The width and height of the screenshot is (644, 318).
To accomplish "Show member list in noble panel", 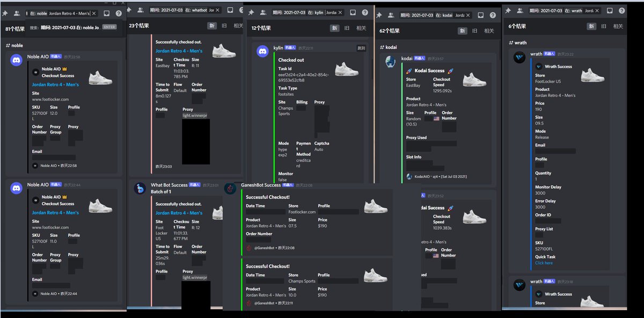I will click(x=17, y=13).
